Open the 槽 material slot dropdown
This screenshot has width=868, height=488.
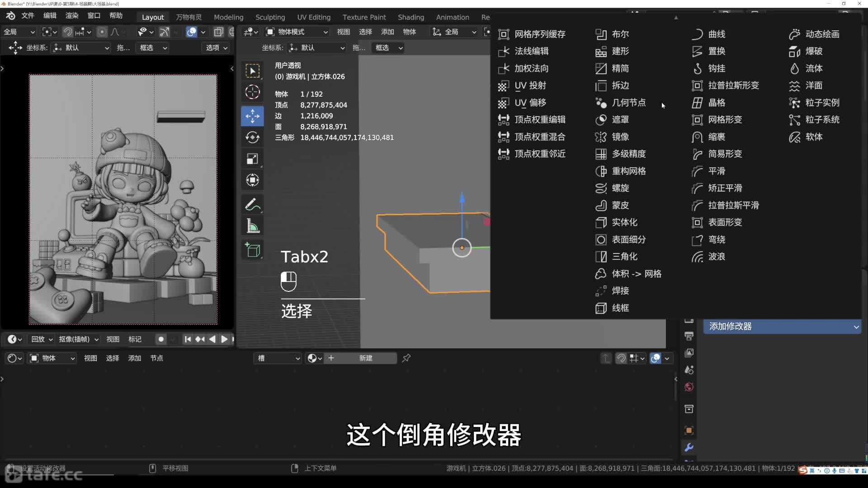[278, 358]
